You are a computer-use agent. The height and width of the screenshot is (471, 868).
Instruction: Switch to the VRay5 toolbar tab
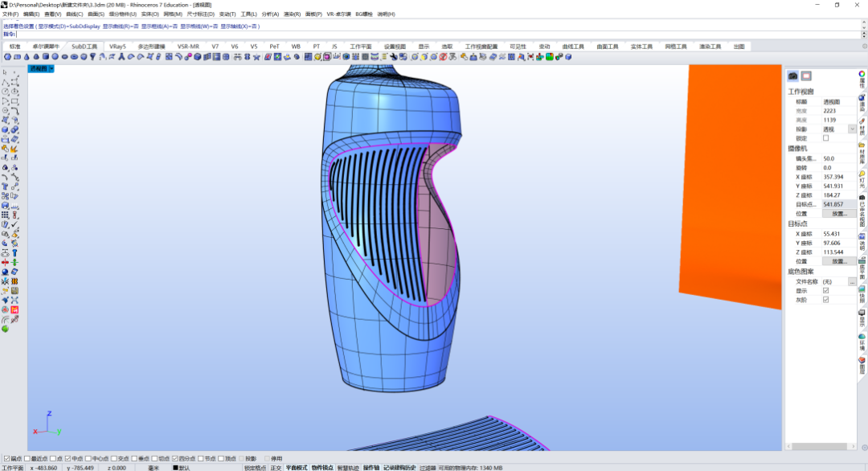(117, 47)
